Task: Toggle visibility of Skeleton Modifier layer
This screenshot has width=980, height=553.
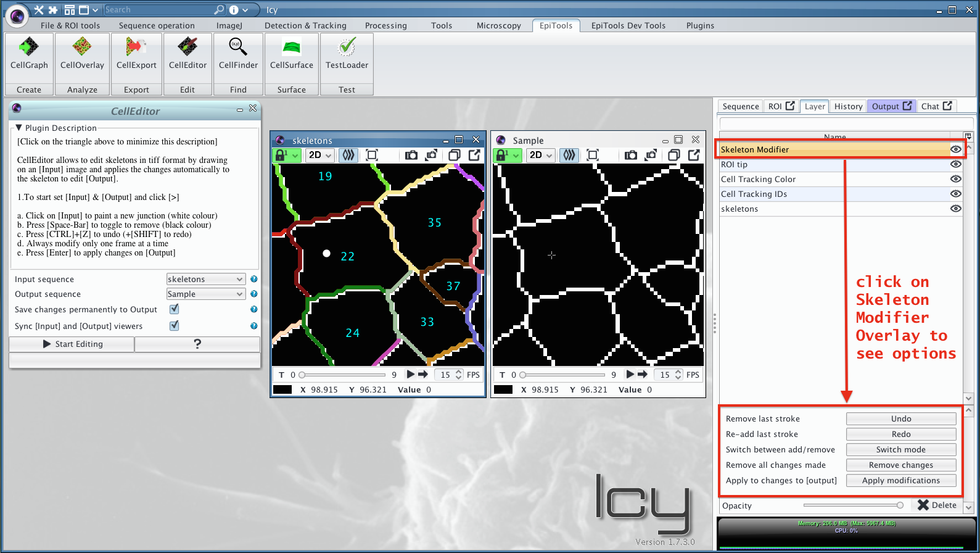Action: pyautogui.click(x=955, y=149)
